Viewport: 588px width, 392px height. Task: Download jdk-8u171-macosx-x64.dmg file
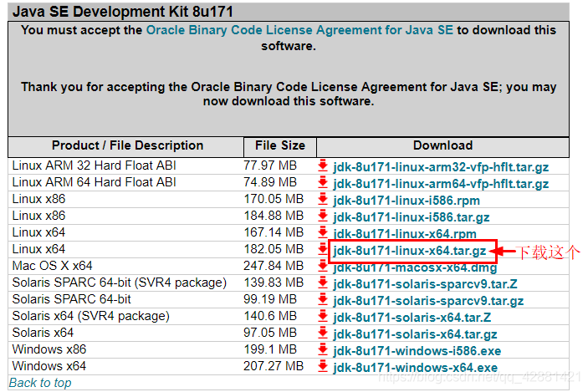tap(415, 267)
